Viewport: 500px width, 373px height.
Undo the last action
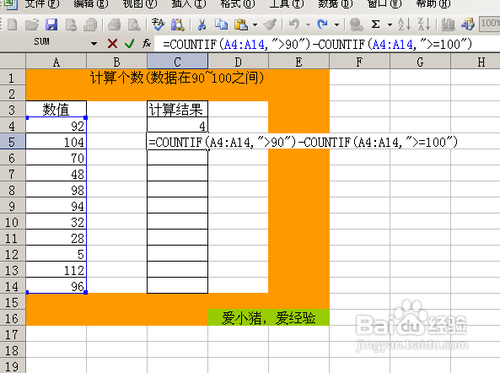point(294,24)
